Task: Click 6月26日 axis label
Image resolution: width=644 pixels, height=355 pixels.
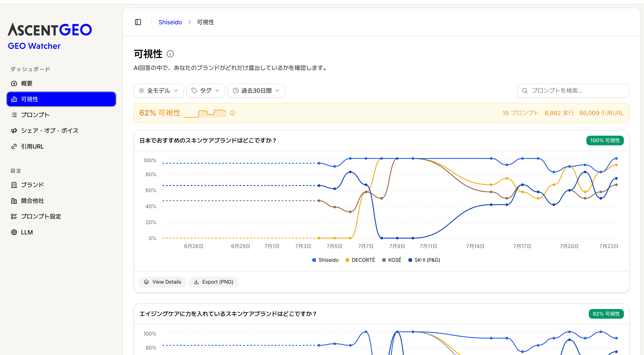Action: pyautogui.click(x=193, y=246)
